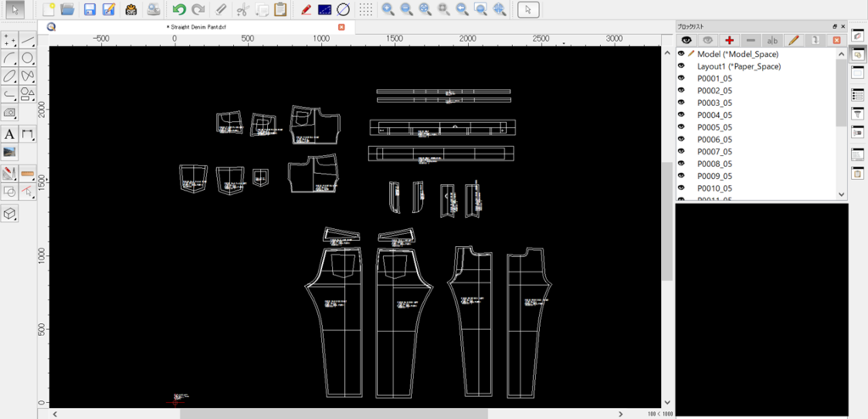Open the polyline drawing tools
This screenshot has height=419, width=868.
(9, 94)
